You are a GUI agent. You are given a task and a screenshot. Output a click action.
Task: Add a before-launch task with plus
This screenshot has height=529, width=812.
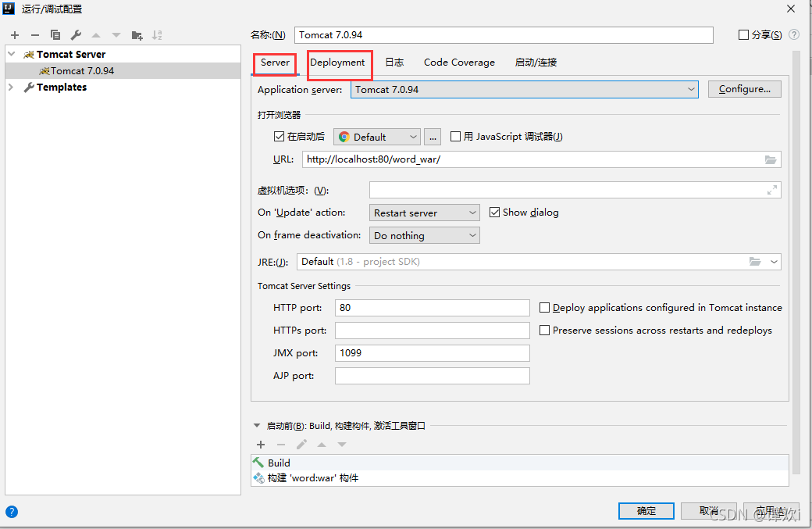coord(261,445)
